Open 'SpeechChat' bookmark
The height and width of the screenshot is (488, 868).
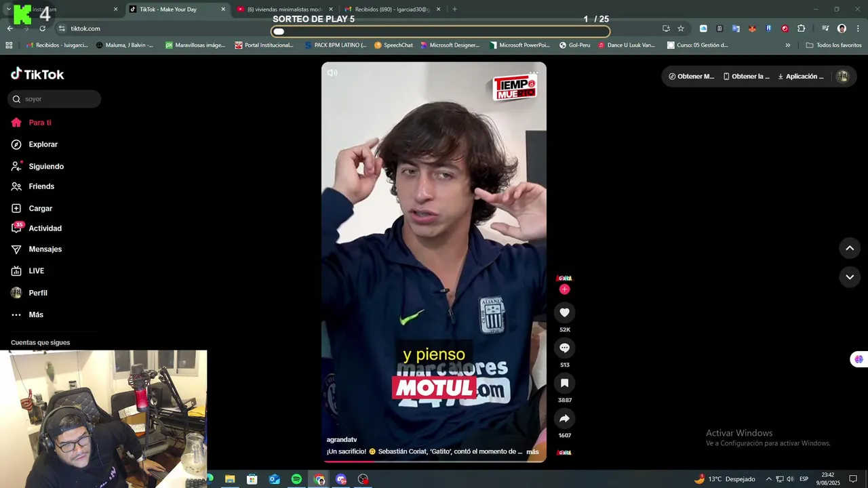393,45
